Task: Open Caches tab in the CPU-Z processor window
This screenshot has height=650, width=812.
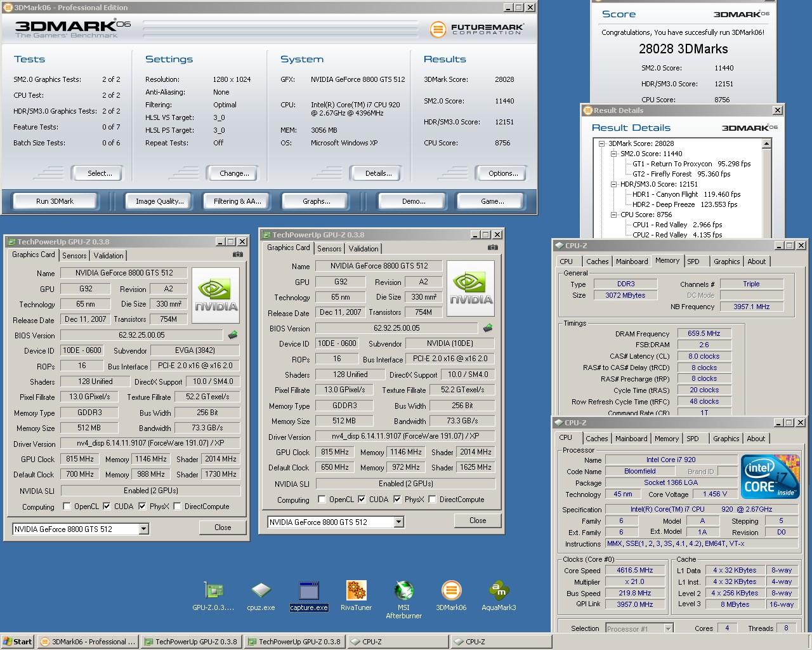Action: [596, 439]
